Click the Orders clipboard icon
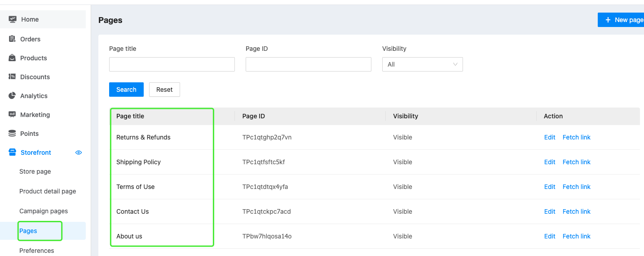 13,39
